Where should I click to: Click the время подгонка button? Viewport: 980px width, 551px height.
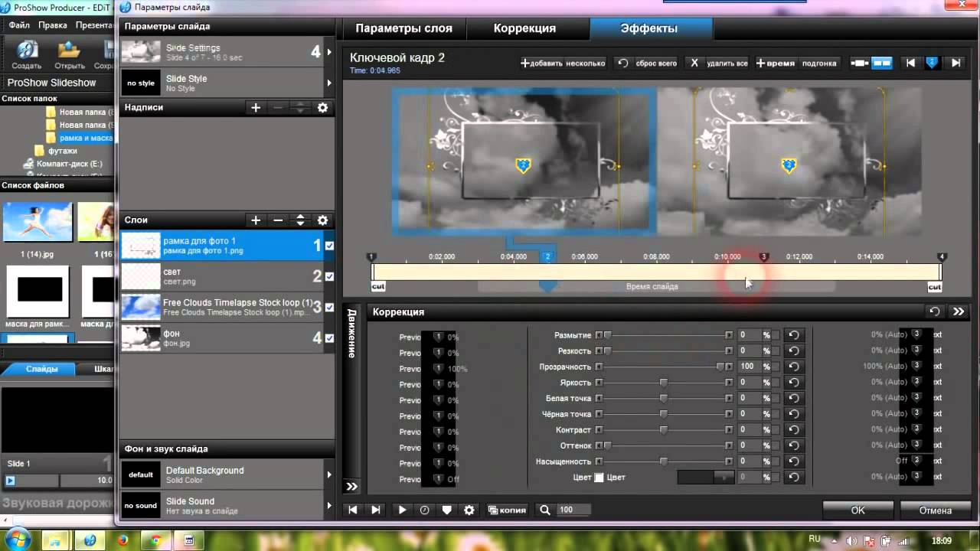point(797,64)
